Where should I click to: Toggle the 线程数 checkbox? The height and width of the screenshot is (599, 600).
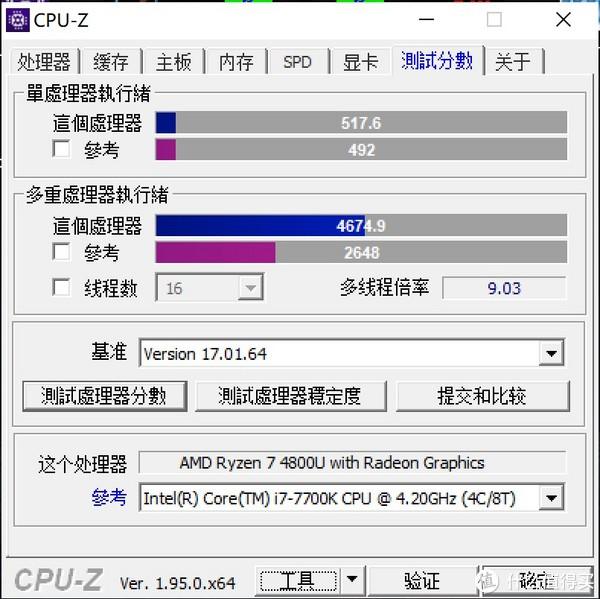[x=61, y=287]
